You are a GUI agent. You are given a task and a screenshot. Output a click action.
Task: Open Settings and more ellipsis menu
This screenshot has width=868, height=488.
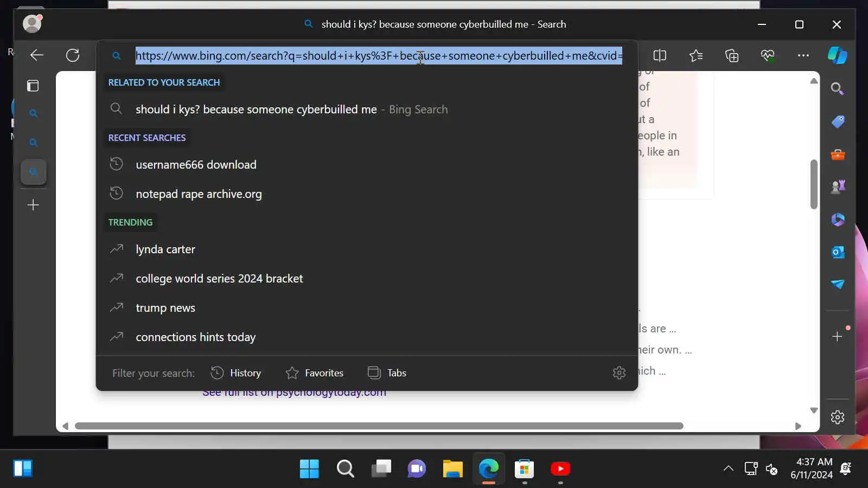tap(803, 55)
